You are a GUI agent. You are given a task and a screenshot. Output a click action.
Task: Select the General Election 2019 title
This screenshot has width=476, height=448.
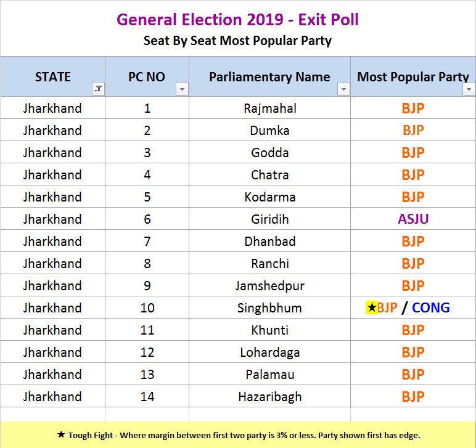(237, 20)
